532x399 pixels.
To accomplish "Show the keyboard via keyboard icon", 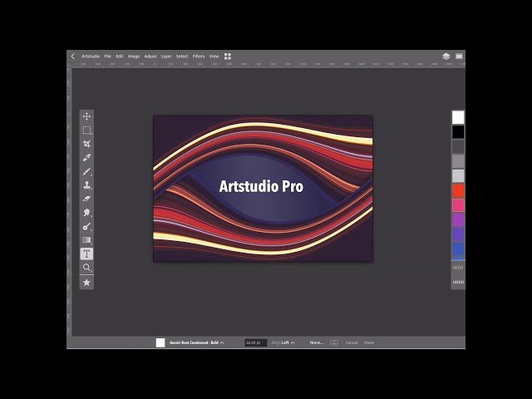I will [x=334, y=342].
